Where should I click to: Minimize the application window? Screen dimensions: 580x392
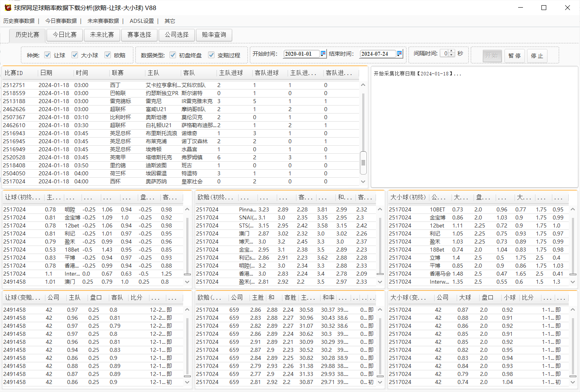pyautogui.click(x=521, y=8)
